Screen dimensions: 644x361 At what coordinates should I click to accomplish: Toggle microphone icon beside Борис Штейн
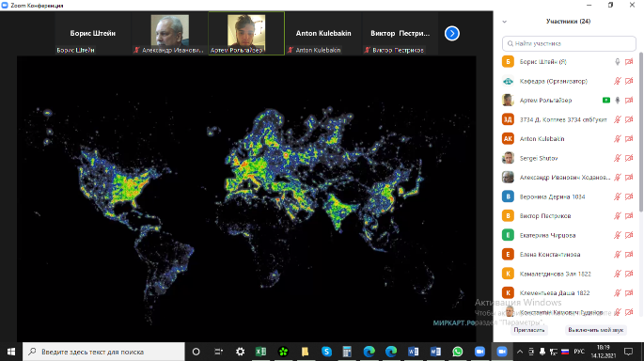(617, 62)
